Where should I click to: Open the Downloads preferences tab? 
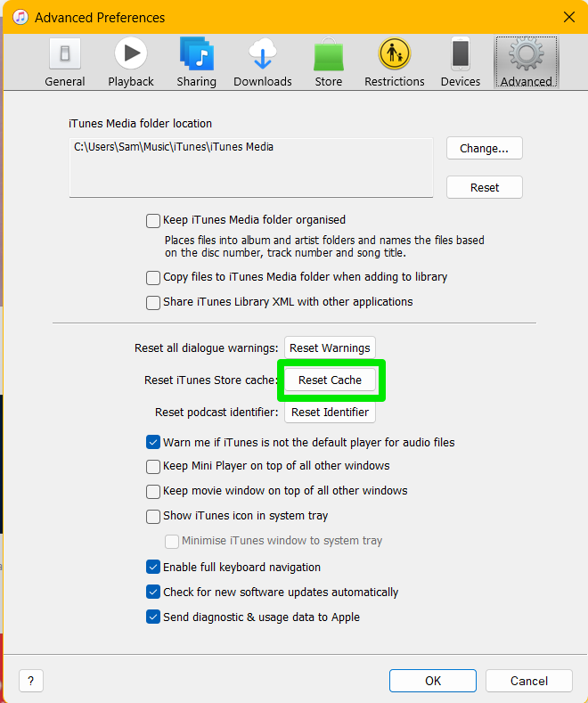263,62
